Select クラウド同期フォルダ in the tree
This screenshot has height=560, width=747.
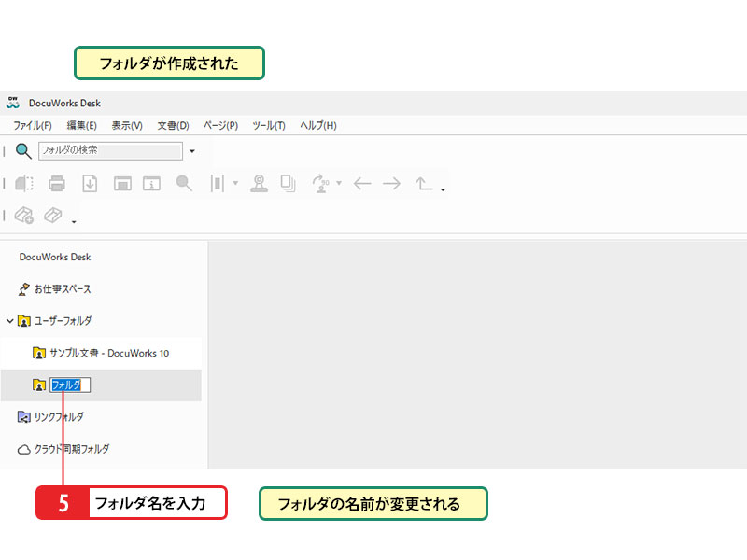[x=72, y=449]
